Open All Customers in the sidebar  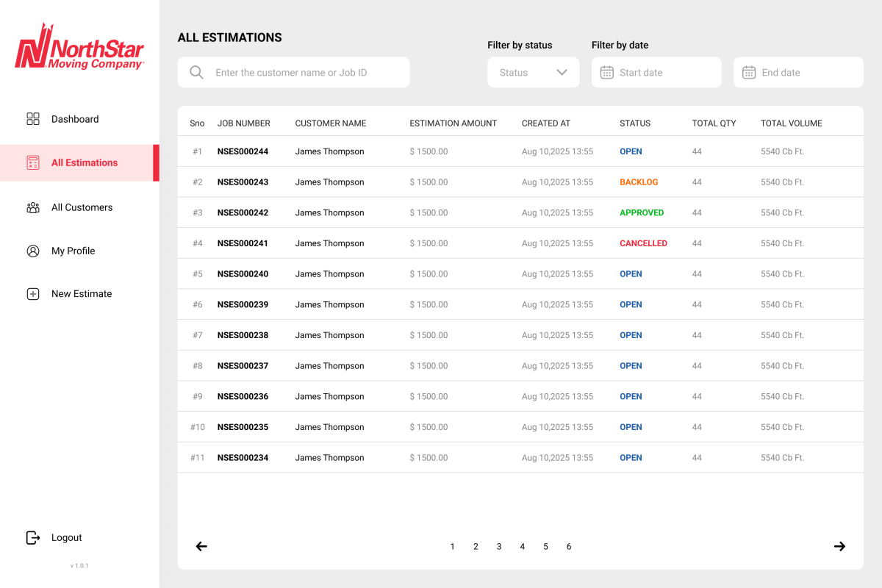pos(82,207)
